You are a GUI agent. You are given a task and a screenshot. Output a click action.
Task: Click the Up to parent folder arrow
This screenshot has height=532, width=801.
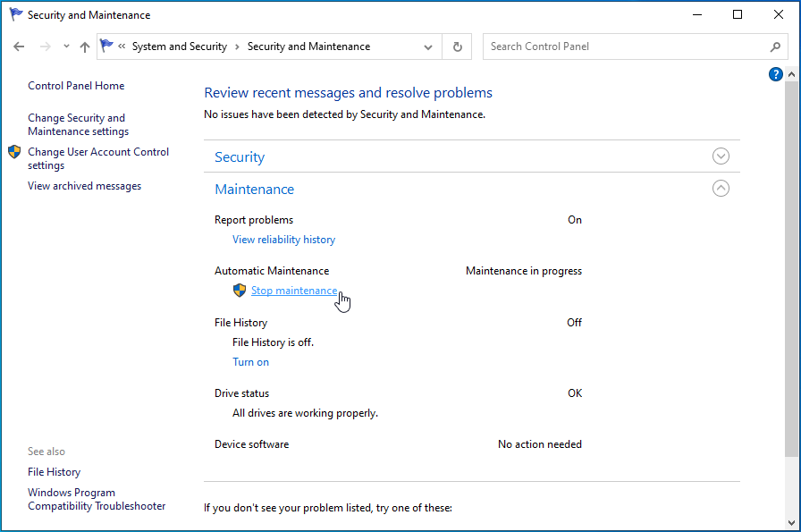[x=85, y=46]
